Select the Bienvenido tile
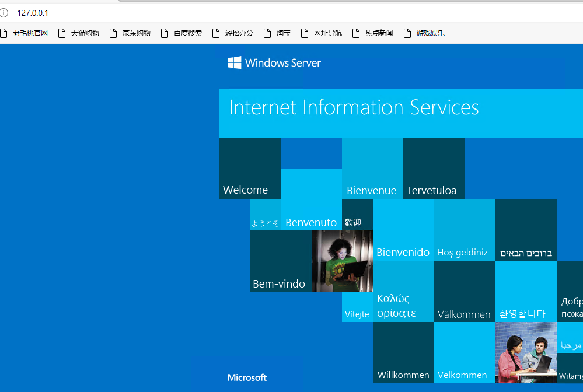This screenshot has height=392, width=583. pyautogui.click(x=403, y=230)
